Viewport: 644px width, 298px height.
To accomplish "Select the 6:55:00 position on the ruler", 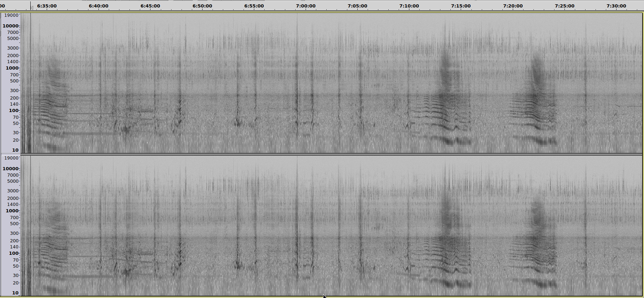I will [x=254, y=6].
